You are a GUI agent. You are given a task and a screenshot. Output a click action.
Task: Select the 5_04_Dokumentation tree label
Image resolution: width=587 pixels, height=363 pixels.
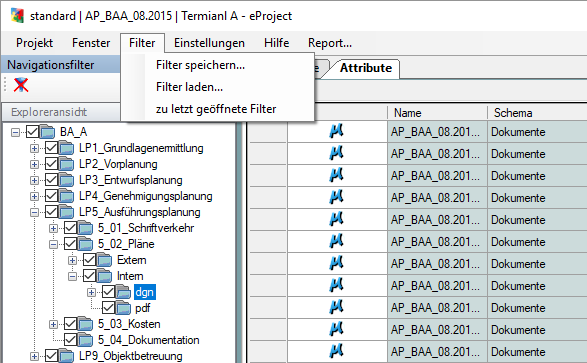[x=149, y=340]
